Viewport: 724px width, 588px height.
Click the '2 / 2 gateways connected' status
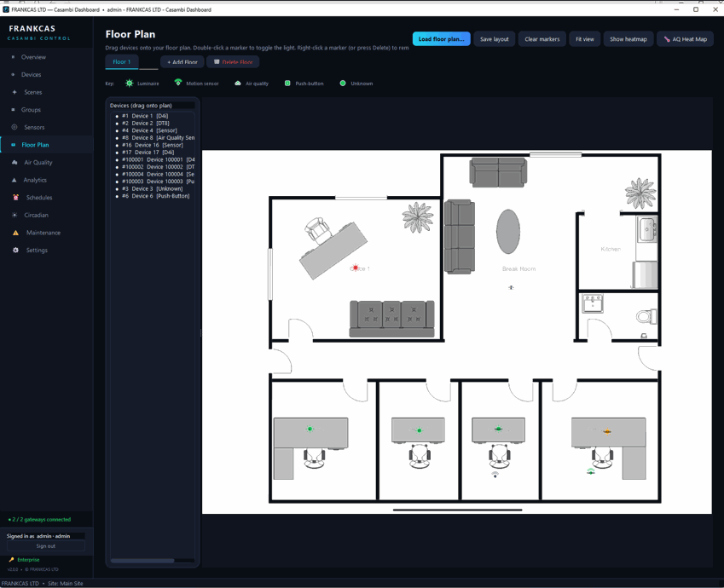coord(40,519)
